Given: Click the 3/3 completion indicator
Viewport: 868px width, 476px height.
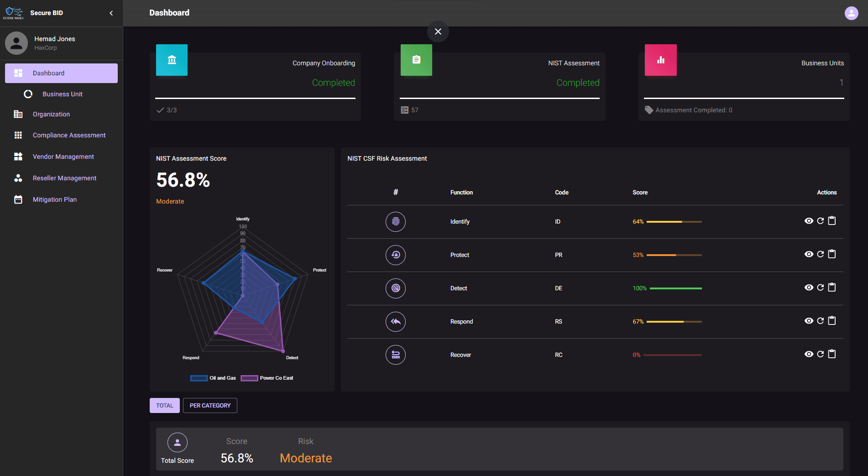Looking at the screenshot, I should [167, 110].
